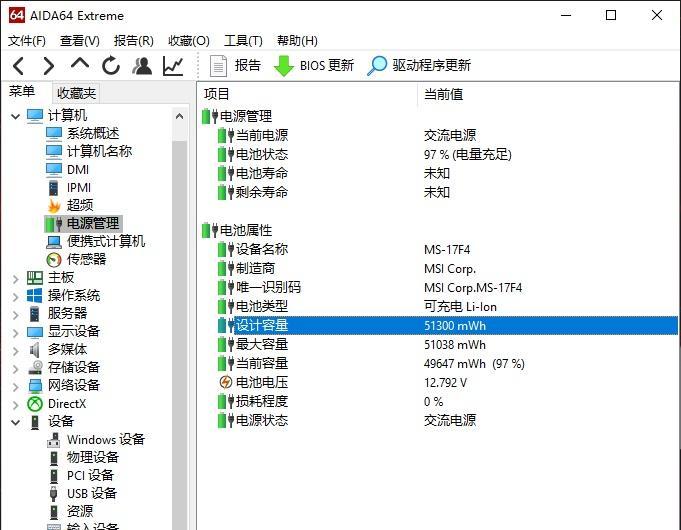Viewport: 681px width, 530px height.
Task: Collapse the 计算机 tree node
Action: [x=16, y=116]
